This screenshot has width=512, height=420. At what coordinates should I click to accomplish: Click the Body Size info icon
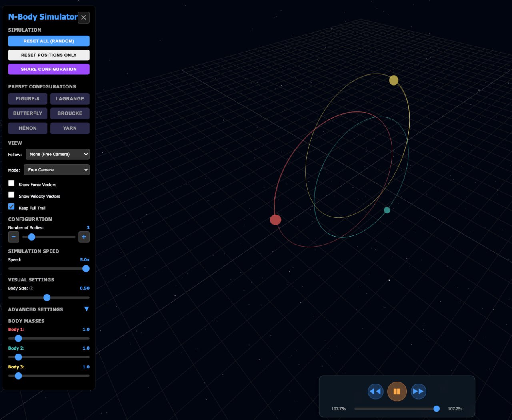point(31,288)
